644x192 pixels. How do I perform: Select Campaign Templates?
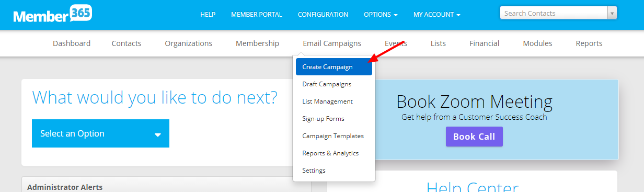pyautogui.click(x=334, y=136)
